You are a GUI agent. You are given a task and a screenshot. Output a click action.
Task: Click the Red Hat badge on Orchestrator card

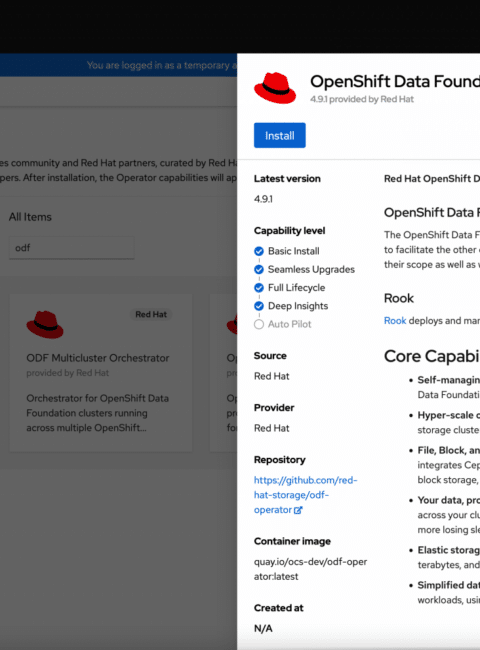(x=151, y=314)
